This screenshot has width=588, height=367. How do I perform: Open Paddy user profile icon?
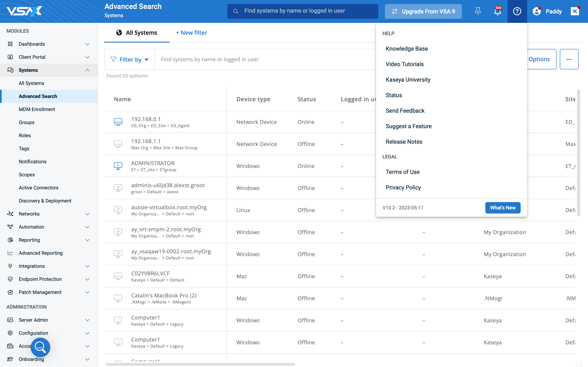(537, 11)
